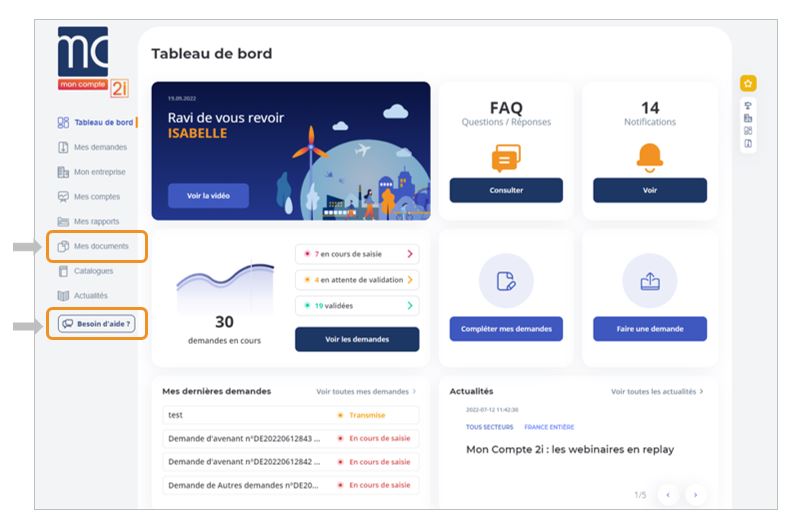
Task: Go to previous news slide arrow
Action: (x=669, y=494)
